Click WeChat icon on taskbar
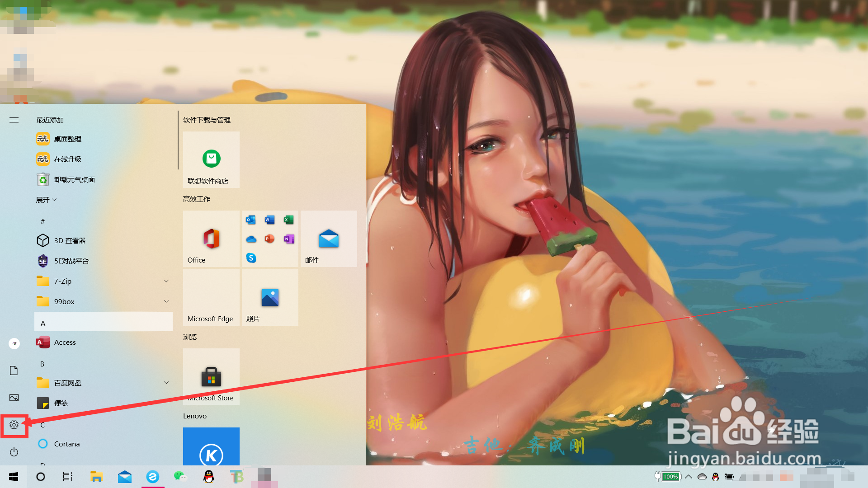 tap(180, 477)
